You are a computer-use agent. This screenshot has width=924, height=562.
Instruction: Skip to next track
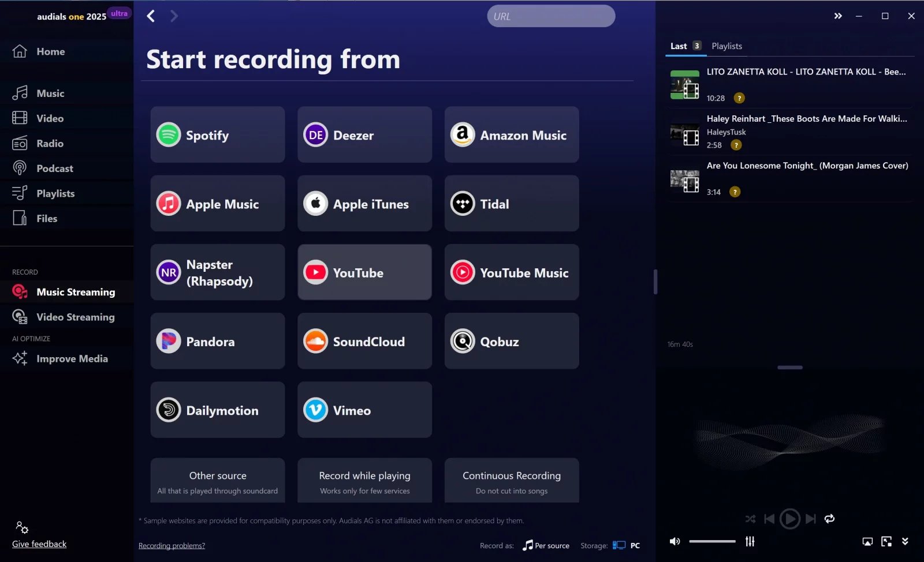(x=811, y=519)
